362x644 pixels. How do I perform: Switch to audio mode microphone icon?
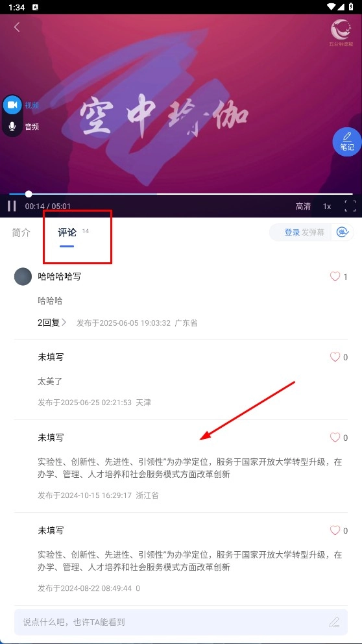tap(12, 127)
